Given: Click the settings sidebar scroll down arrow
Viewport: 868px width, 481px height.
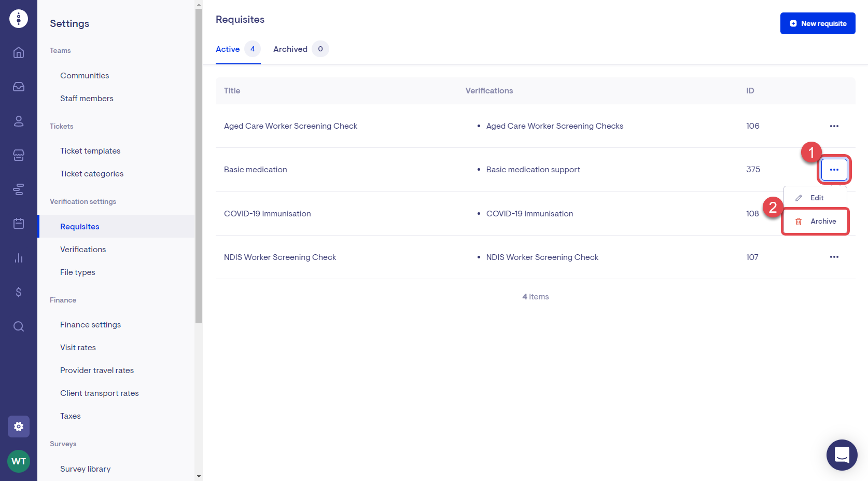Looking at the screenshot, I should click(199, 476).
